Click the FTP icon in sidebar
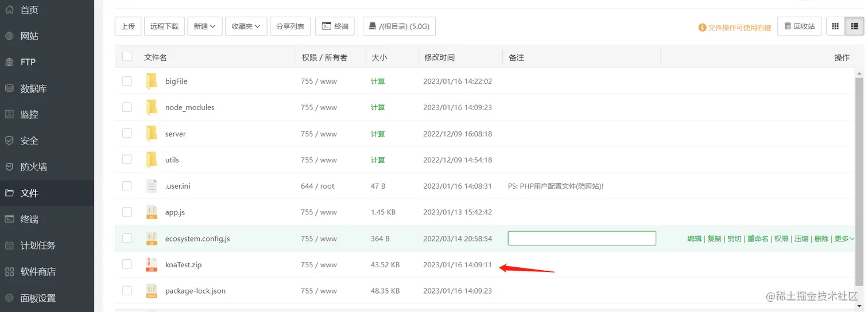Screen dimensions: 868x312 click(9, 62)
